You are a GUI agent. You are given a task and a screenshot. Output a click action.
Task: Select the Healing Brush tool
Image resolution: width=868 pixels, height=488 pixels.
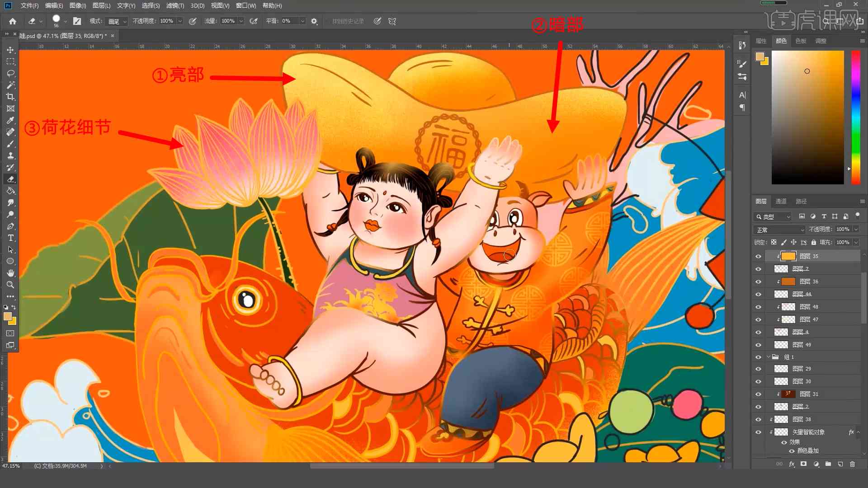pyautogui.click(x=10, y=132)
